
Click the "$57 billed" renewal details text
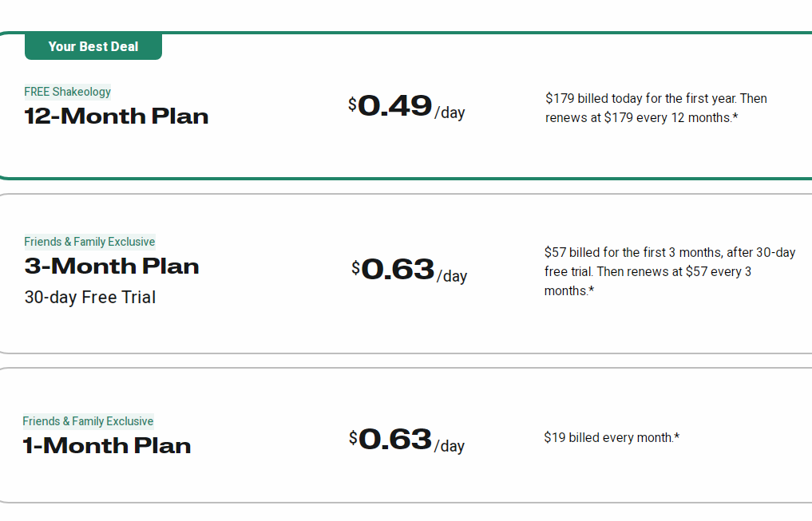click(x=669, y=271)
